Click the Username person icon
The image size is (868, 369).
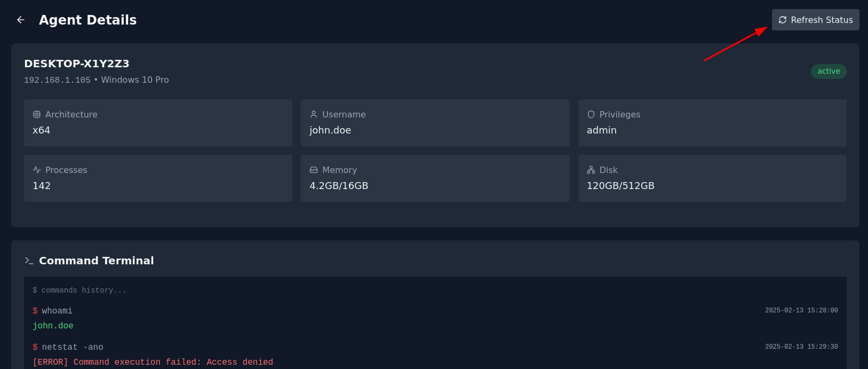314,114
